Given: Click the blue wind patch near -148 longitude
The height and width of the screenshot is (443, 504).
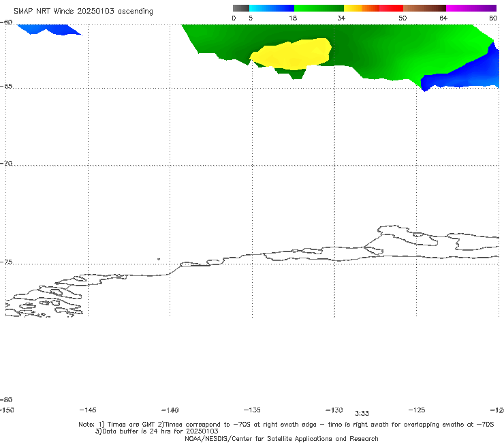Looking at the screenshot, I should pos(48,29).
